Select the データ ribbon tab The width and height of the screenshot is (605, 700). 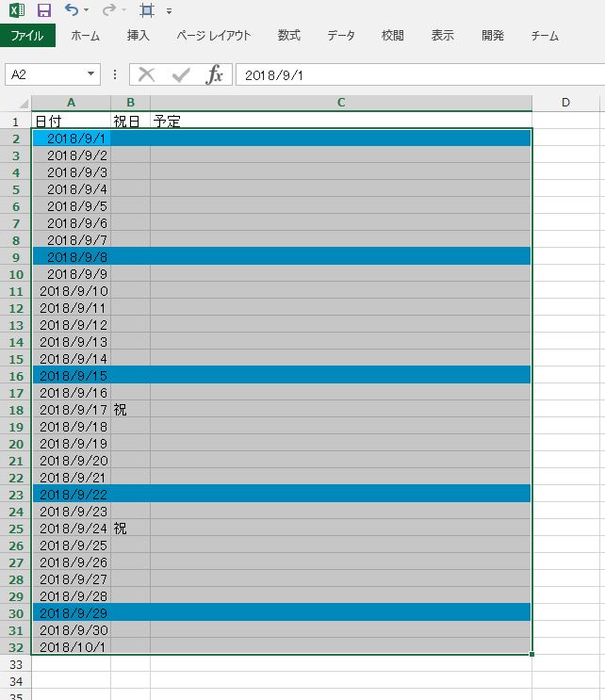point(341,35)
